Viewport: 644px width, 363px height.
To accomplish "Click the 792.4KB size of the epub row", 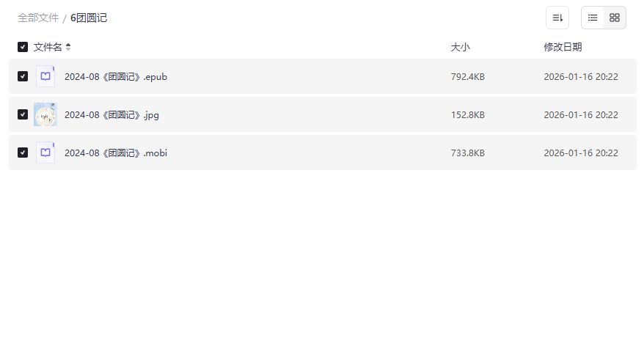I will [x=467, y=76].
